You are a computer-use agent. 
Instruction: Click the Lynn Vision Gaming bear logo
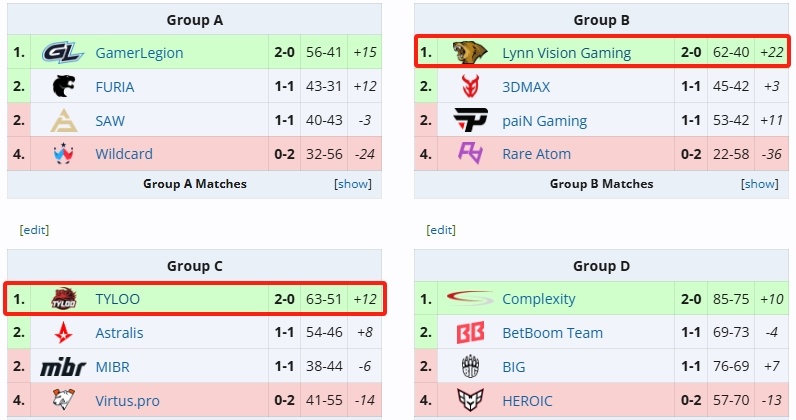click(x=470, y=52)
